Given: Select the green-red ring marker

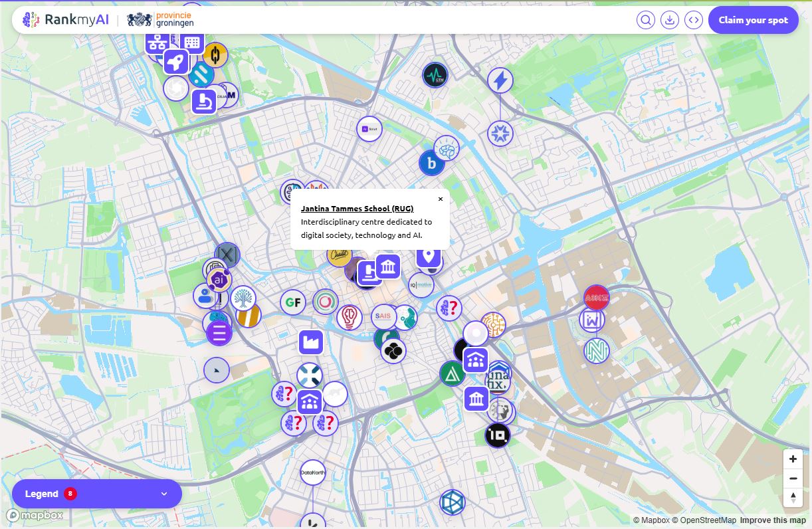Looking at the screenshot, I should click(x=326, y=302).
